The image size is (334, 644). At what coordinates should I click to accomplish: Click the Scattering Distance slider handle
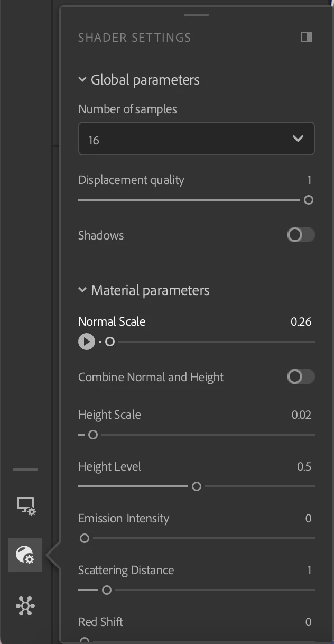click(x=107, y=590)
